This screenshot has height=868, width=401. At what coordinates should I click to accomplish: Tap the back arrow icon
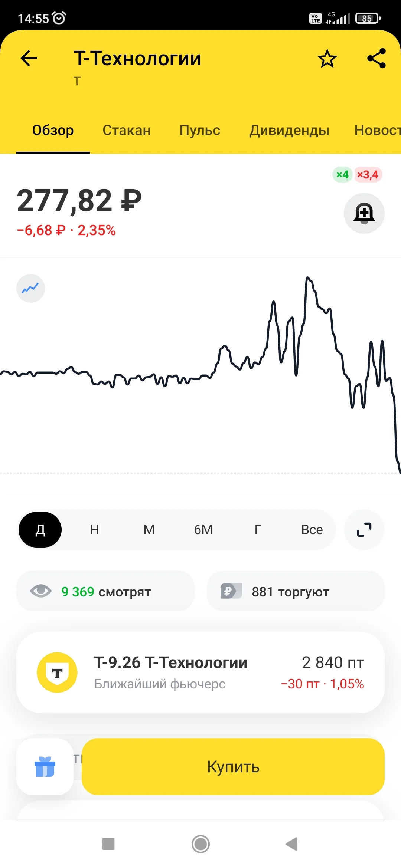coord(29,58)
